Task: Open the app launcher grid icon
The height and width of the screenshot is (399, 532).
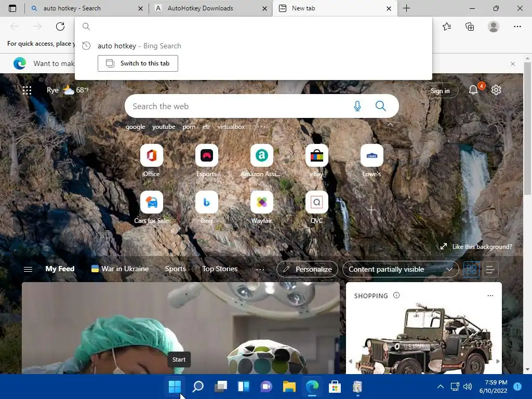Action: pyautogui.click(x=27, y=90)
